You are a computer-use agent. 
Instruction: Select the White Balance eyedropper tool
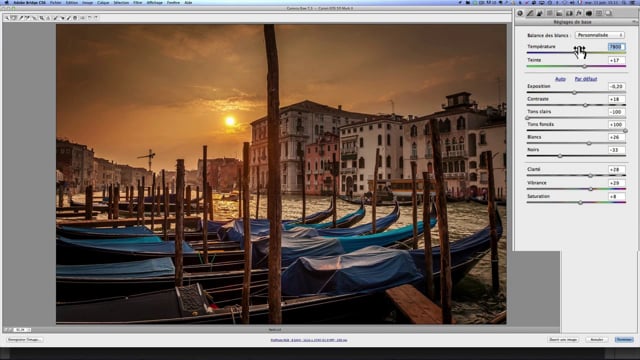tap(21, 18)
